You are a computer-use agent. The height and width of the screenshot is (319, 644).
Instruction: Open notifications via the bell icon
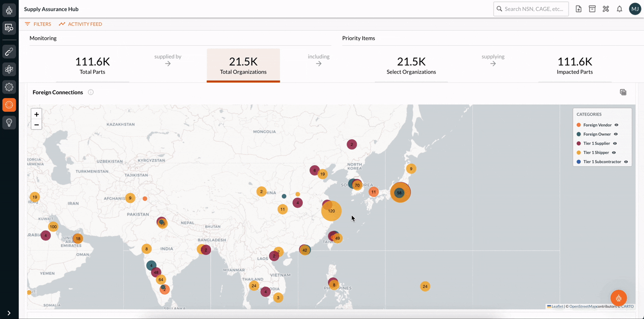619,9
